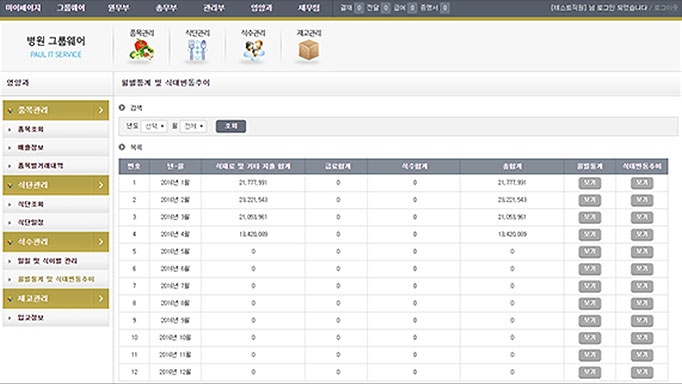The height and width of the screenshot is (384, 682).
Task: Open 식단일정 in the sidebar
Action: point(30,223)
